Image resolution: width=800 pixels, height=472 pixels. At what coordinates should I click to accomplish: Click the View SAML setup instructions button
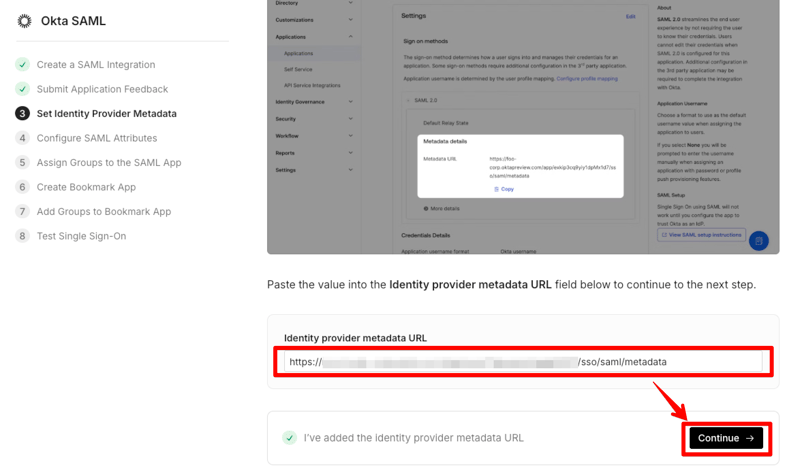701,235
